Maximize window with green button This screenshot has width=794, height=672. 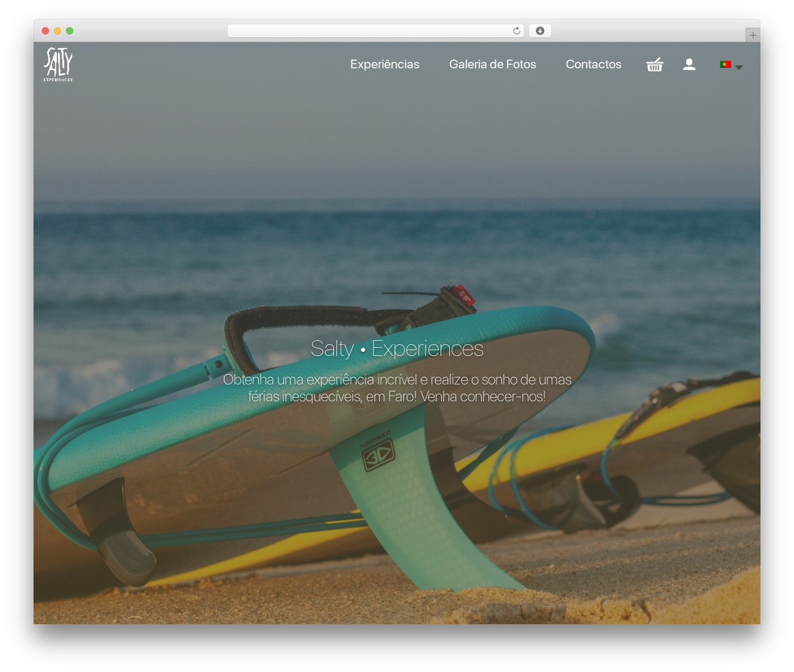(x=69, y=31)
